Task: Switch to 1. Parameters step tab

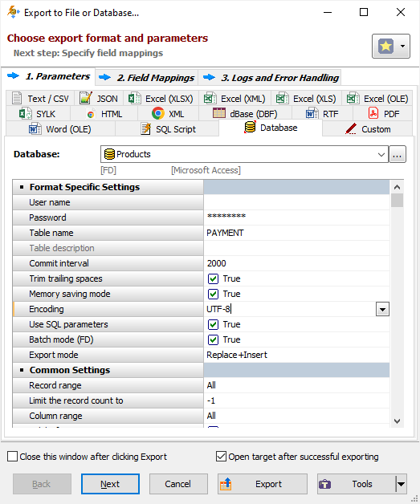Action: [48, 76]
